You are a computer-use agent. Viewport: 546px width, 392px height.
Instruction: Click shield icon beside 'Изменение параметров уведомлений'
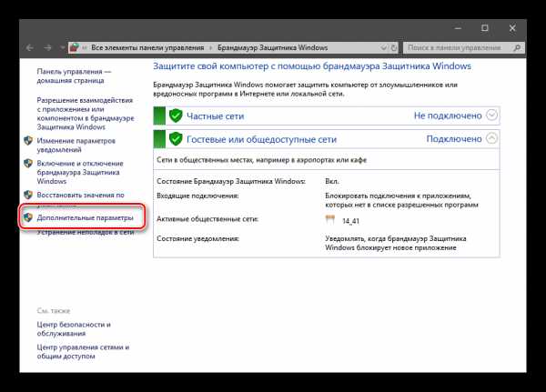[x=28, y=141]
